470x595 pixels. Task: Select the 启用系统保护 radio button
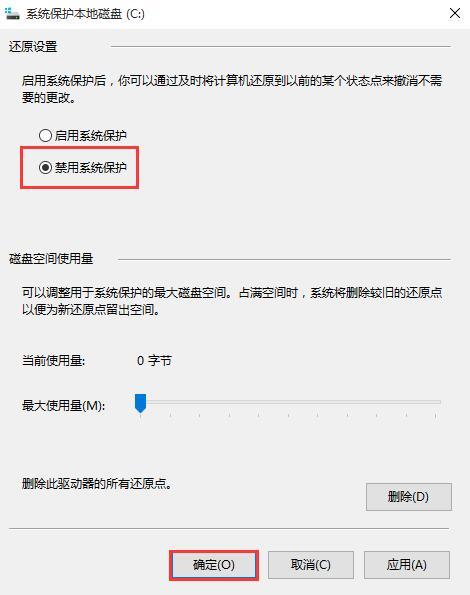point(45,135)
